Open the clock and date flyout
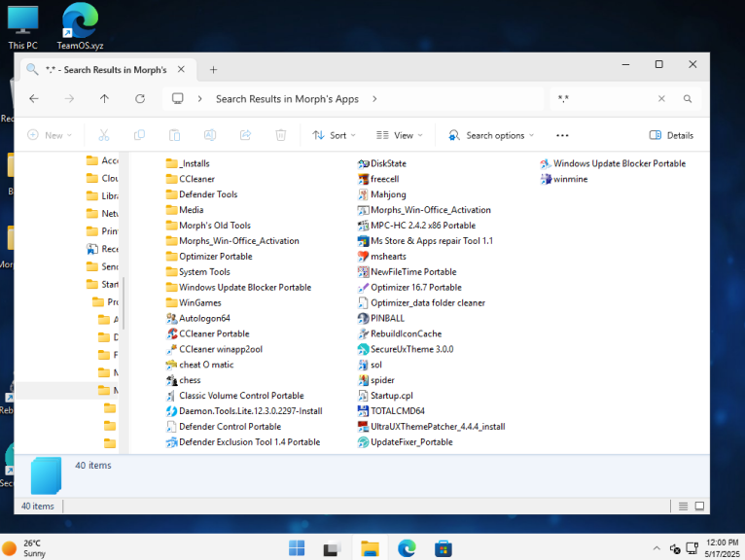Screen dimensions: 745x560 (x=723, y=548)
